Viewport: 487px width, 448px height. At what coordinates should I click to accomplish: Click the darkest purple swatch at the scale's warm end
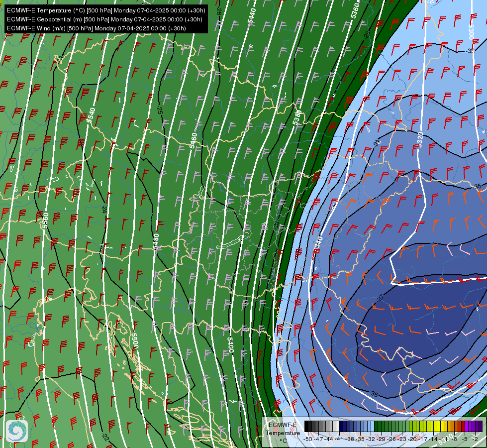[481, 426]
